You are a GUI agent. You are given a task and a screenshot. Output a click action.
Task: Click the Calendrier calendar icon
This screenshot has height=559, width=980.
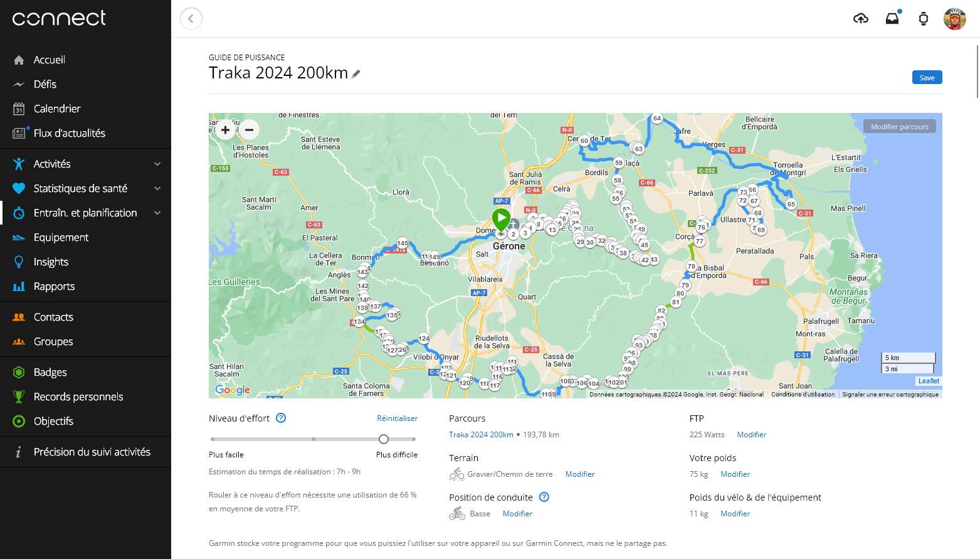tap(19, 109)
